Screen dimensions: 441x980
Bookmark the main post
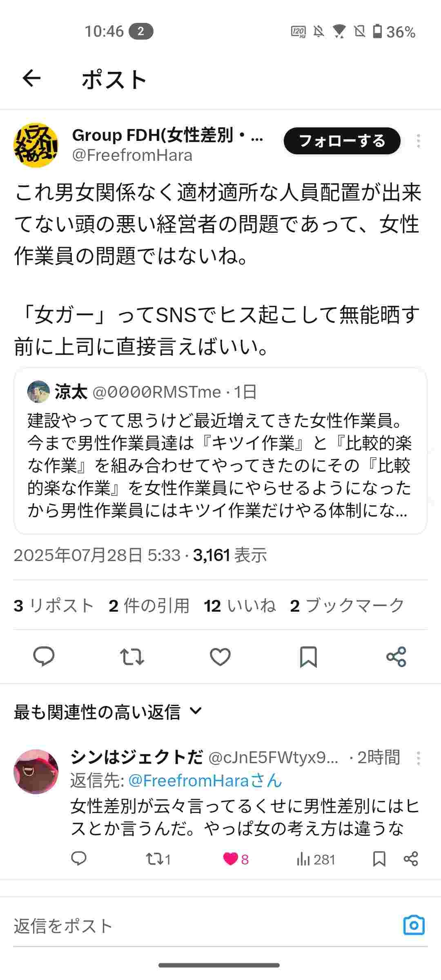(308, 656)
